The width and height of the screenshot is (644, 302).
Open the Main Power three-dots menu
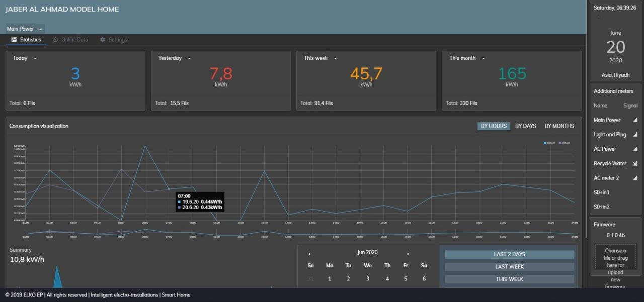point(40,29)
